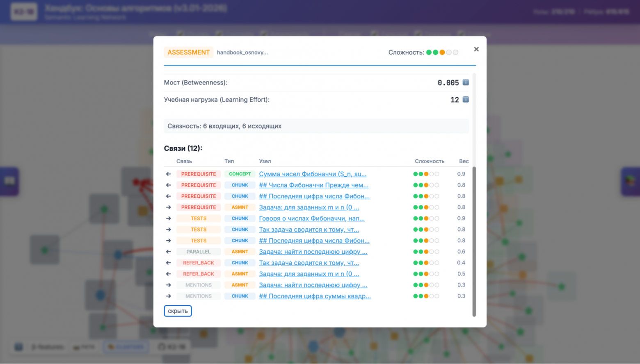Click outgoing arrow in 'Говоря о числах Фибоначчи' row
Image resolution: width=640 pixels, height=364 pixels.
coord(169,218)
